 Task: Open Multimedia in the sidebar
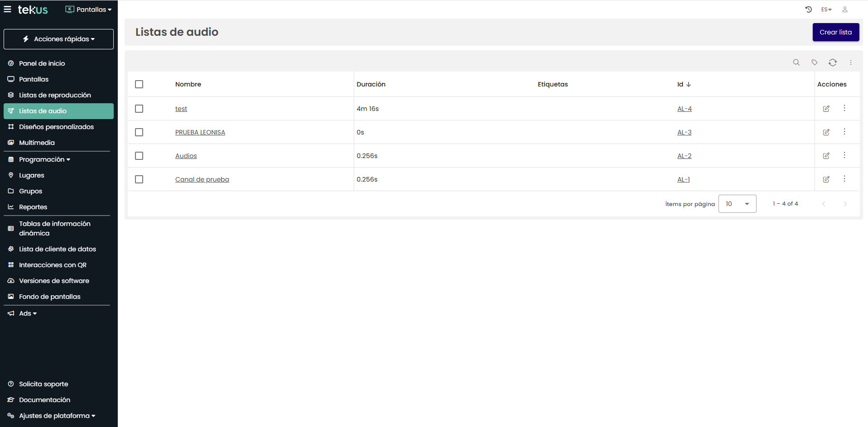pos(37,143)
